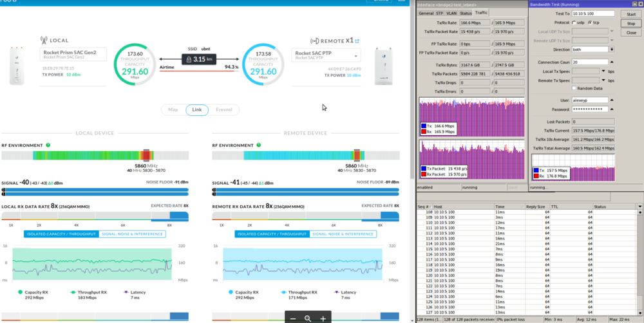Toggle local Latency legend marker
644x323 pixels.
pos(126,292)
